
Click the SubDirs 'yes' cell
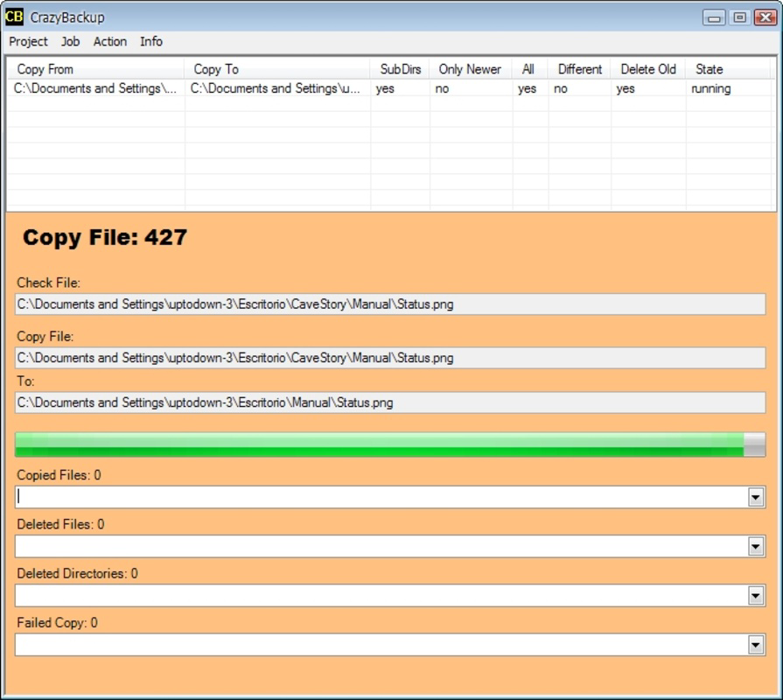[400, 88]
